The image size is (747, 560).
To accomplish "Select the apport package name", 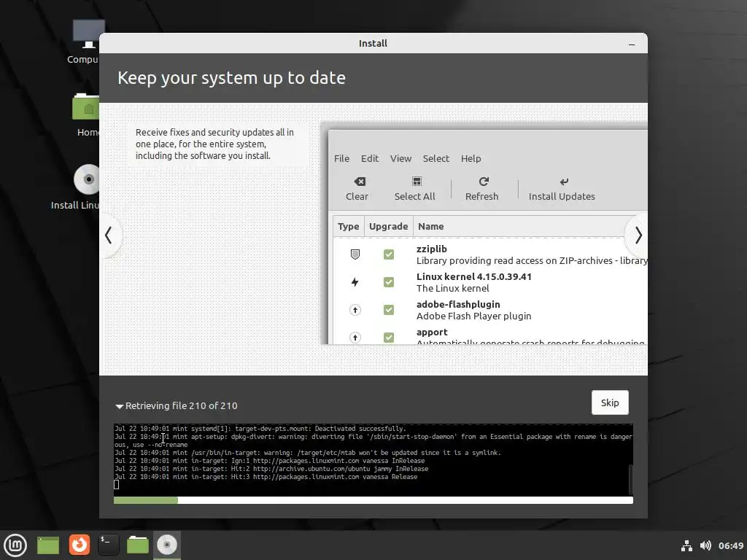I will (x=432, y=332).
